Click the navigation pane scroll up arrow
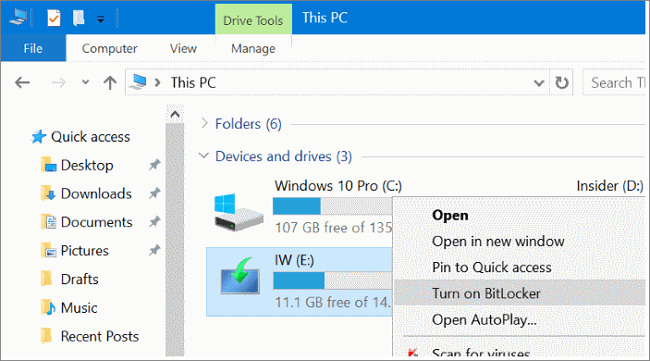The height and width of the screenshot is (361, 650). coord(175,114)
